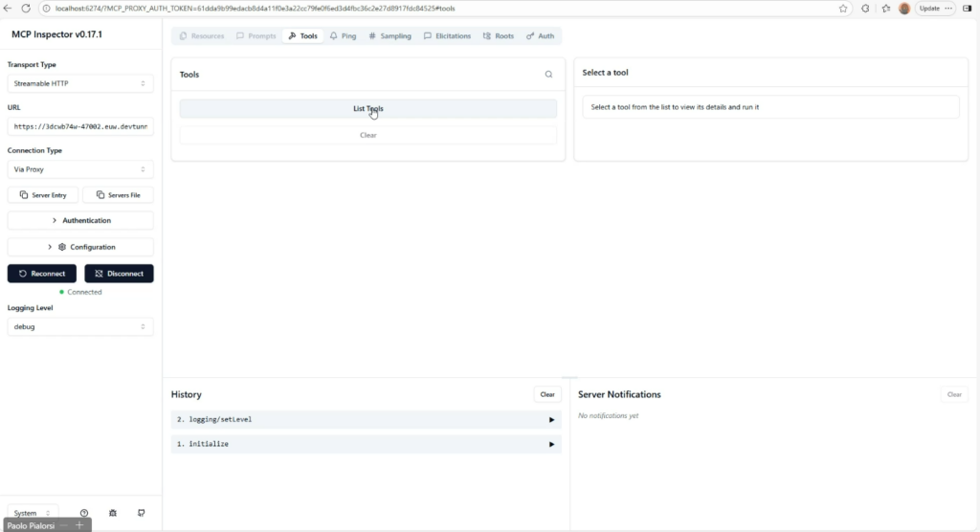980x532 pixels.
Task: Open the help documentation icon
Action: (x=84, y=514)
